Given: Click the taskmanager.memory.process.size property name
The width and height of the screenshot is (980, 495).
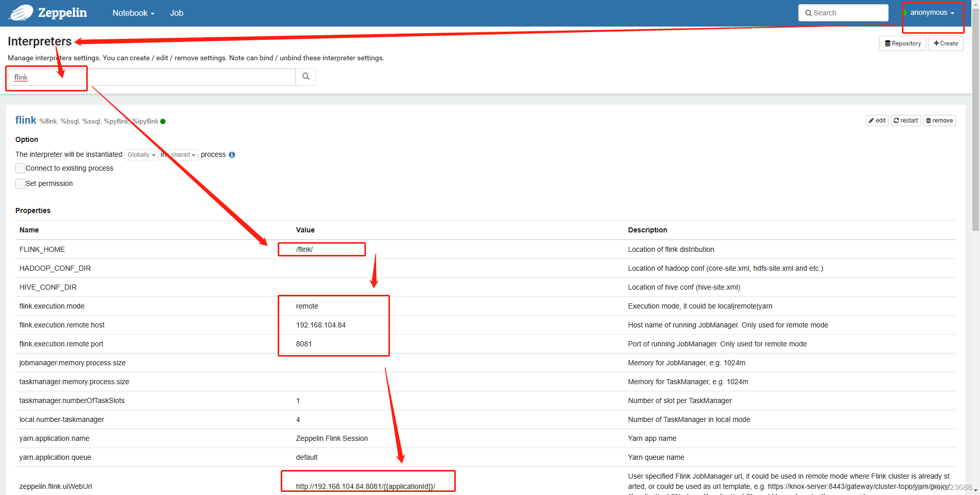Looking at the screenshot, I should tap(74, 382).
